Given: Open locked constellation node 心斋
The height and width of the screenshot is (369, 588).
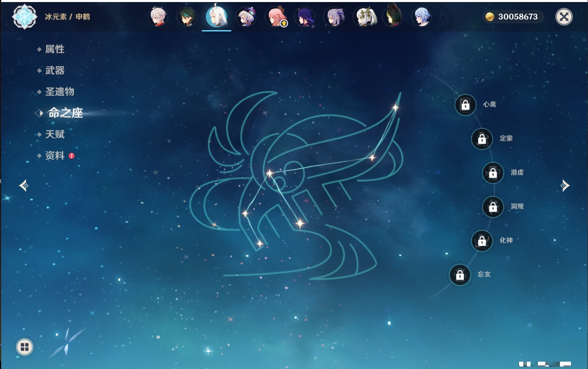Looking at the screenshot, I should [x=465, y=105].
